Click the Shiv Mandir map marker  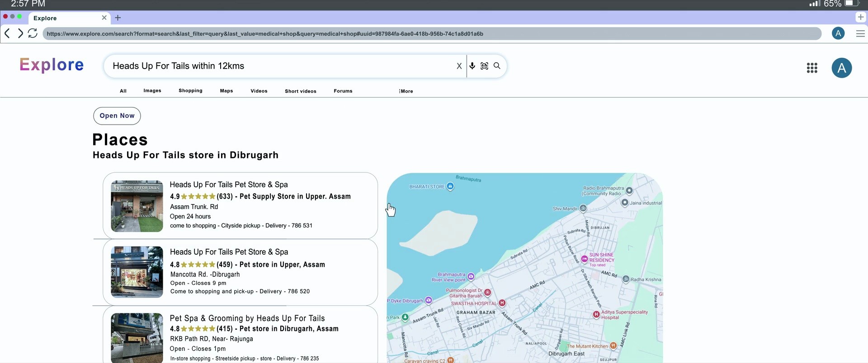coord(583,209)
